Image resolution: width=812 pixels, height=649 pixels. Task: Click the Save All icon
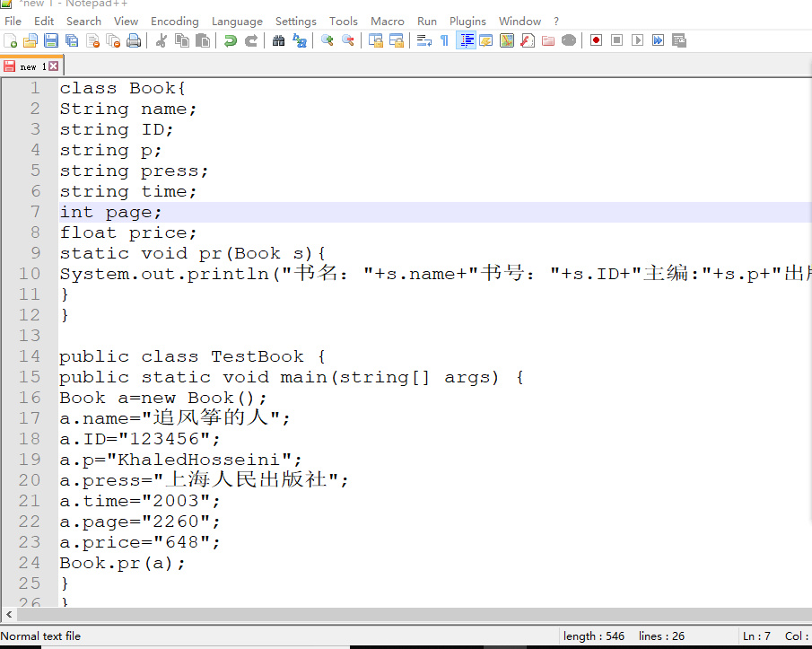[x=72, y=40]
